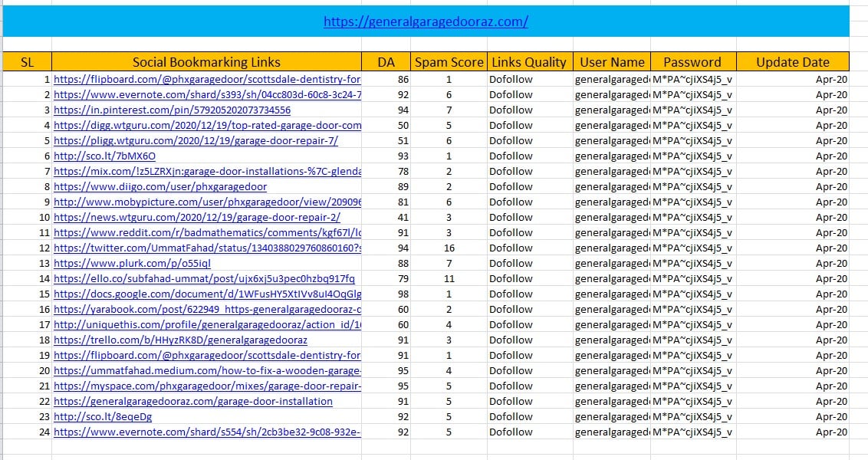The image size is (868, 460).
Task: Open the generalgaragedooraz.com title link
Action: pyautogui.click(x=426, y=22)
